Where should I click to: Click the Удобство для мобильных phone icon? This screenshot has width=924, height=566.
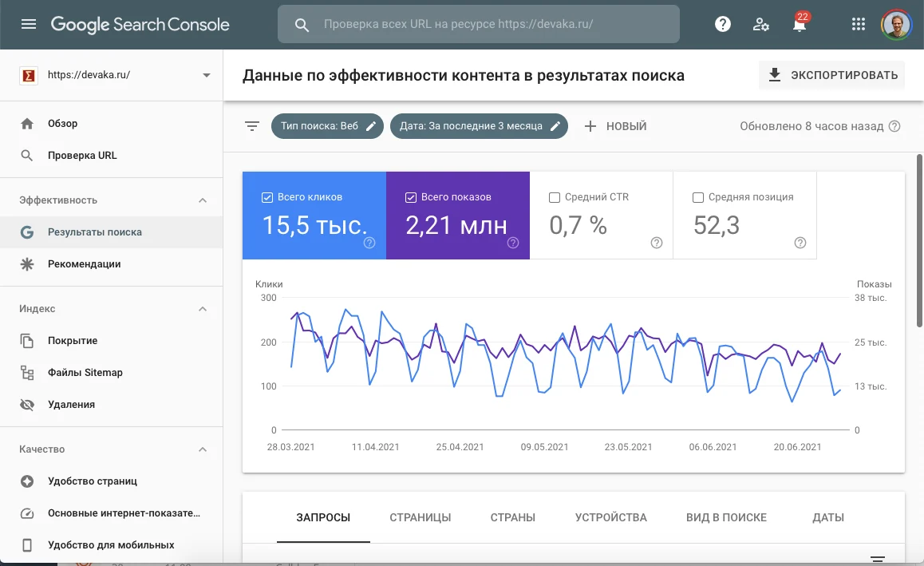click(27, 544)
